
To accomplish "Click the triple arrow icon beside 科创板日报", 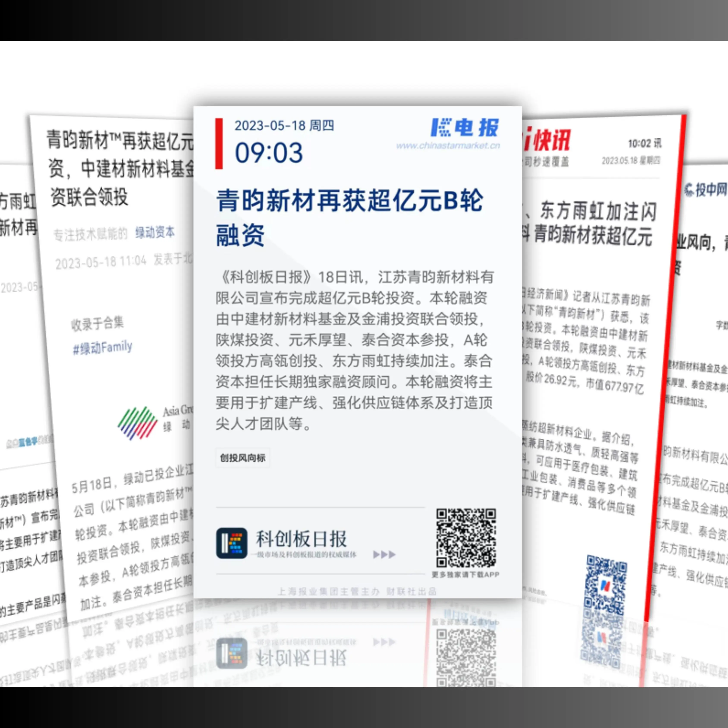I will 384,554.
